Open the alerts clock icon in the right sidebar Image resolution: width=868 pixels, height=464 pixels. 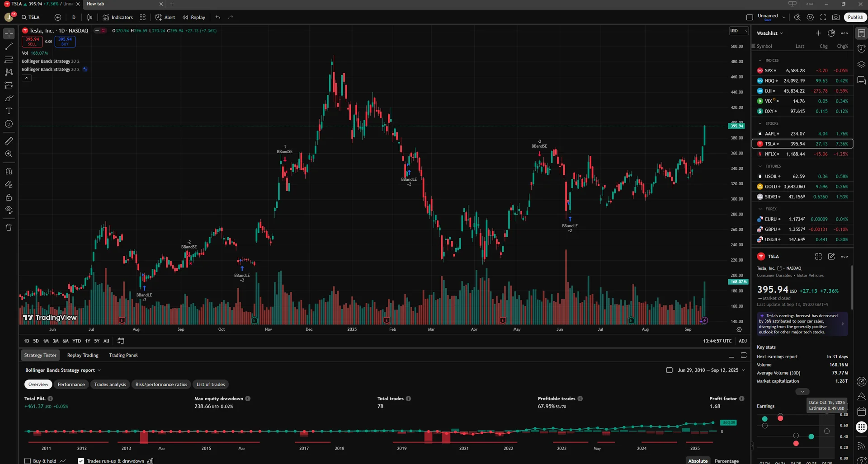point(861,48)
